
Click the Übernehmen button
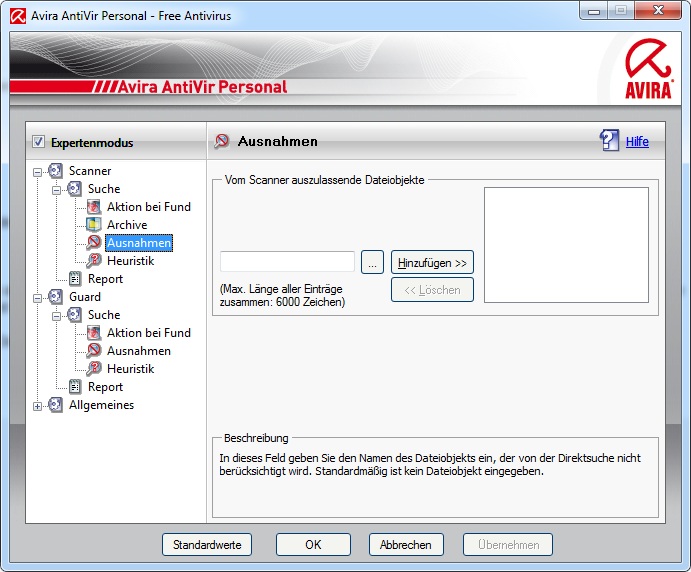[x=508, y=545]
